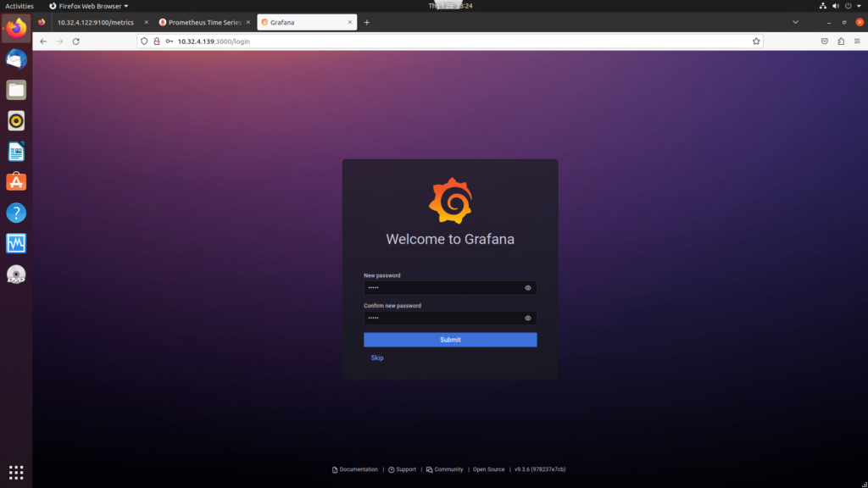The image size is (868, 488).
Task: Reveal the Confirm new password text
Action: click(528, 319)
